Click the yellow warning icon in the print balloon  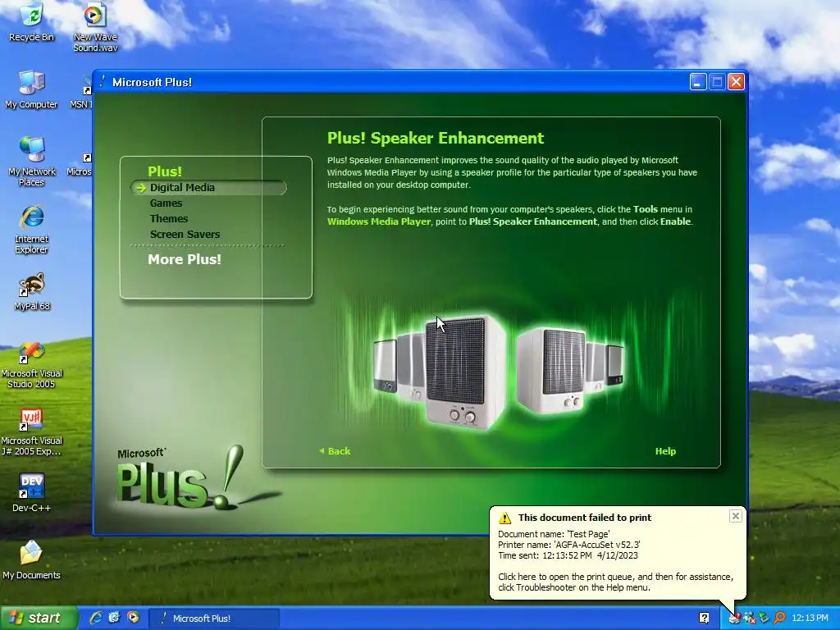pos(504,518)
